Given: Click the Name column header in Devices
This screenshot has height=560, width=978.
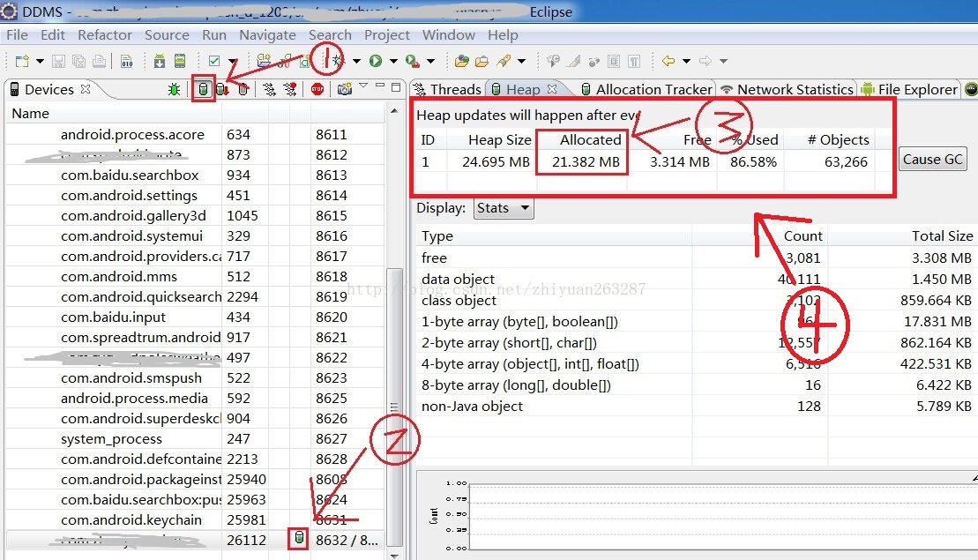Looking at the screenshot, I should click(x=114, y=114).
